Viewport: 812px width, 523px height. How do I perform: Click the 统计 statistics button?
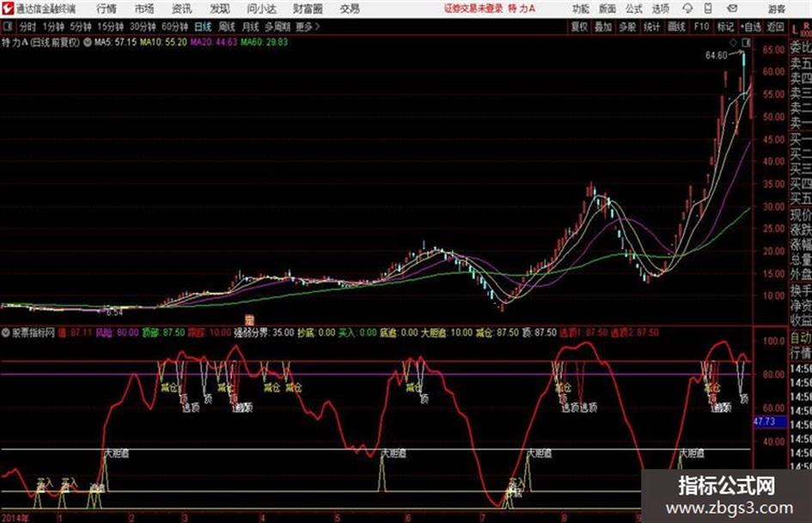(651, 27)
